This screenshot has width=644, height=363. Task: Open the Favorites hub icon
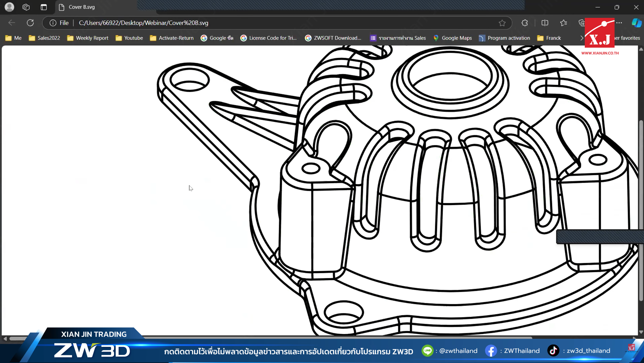tap(564, 23)
